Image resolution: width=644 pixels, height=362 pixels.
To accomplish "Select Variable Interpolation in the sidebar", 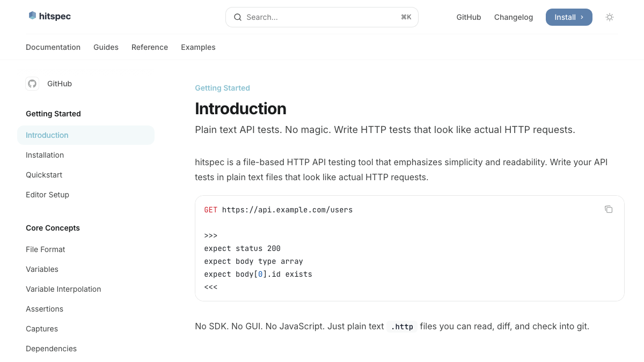I will [x=63, y=289].
